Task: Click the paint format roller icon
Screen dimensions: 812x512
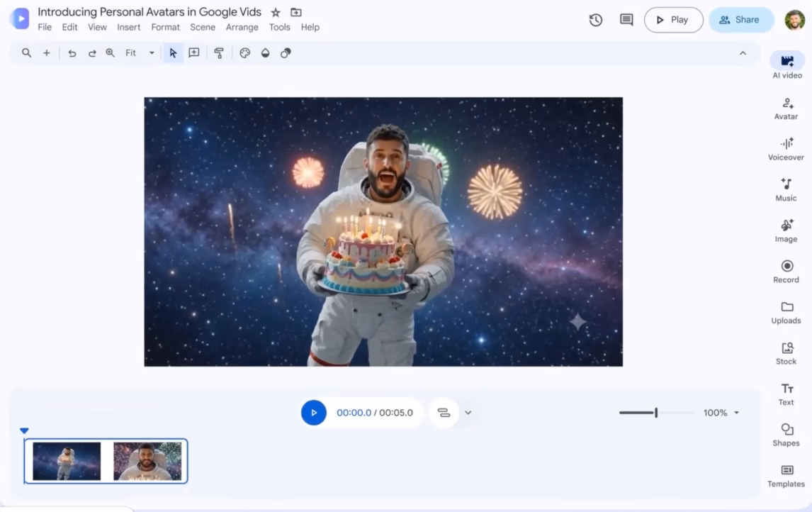Action: pos(219,53)
